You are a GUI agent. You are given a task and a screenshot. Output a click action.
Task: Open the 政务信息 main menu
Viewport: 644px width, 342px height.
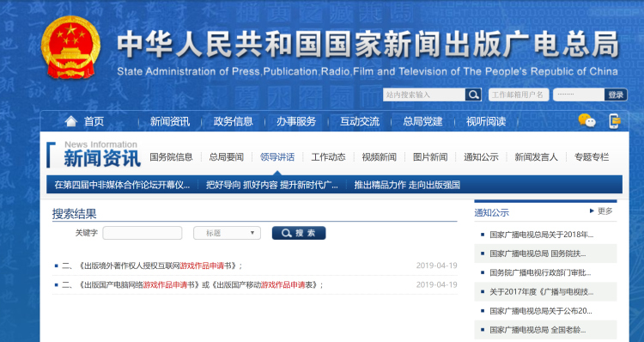(x=233, y=121)
